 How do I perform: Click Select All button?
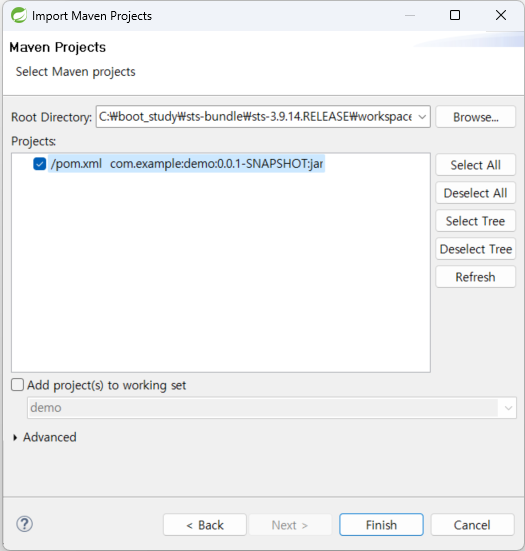475,165
